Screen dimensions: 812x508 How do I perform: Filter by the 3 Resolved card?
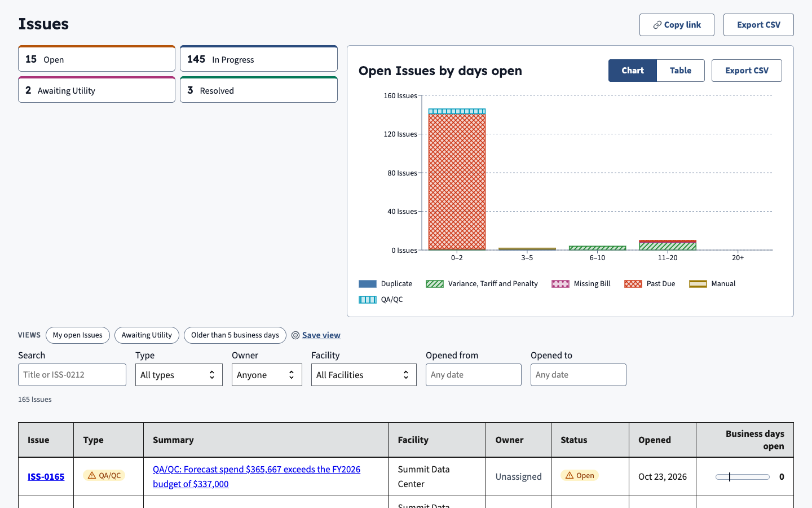tap(259, 90)
